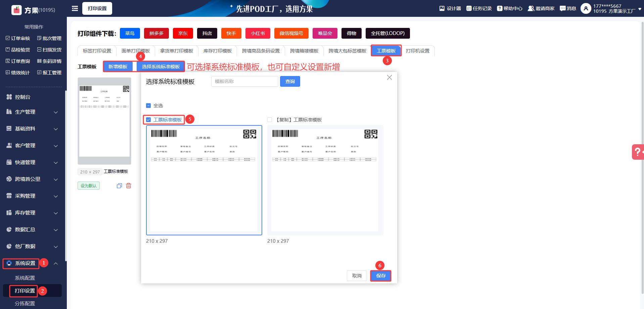Open 订单审核 shortcut
The width and height of the screenshot is (644, 309).
[x=18, y=38]
